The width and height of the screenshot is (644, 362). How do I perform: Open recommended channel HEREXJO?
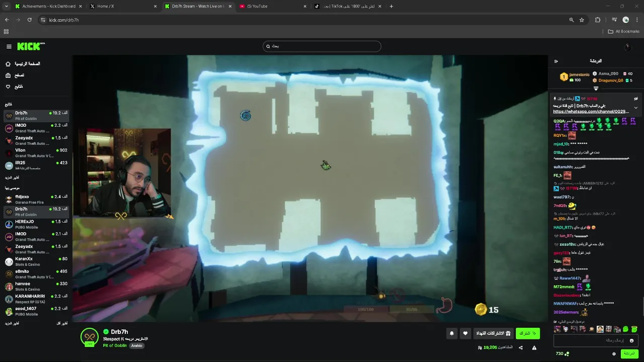35,224
